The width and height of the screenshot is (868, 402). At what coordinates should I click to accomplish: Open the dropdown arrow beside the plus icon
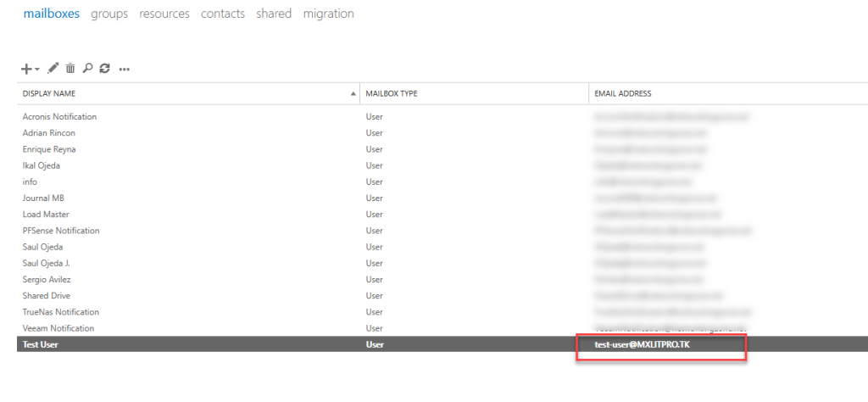tap(37, 70)
